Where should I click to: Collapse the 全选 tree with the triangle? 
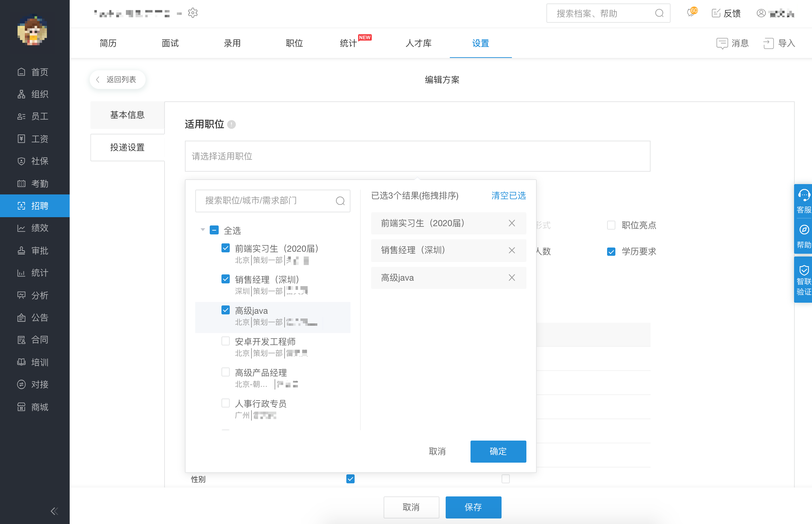click(x=203, y=230)
